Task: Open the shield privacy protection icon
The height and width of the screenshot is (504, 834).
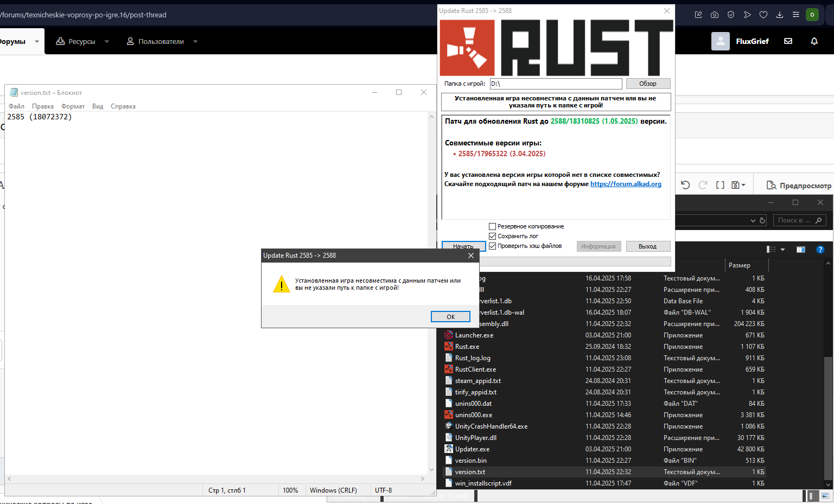Action: point(731,15)
